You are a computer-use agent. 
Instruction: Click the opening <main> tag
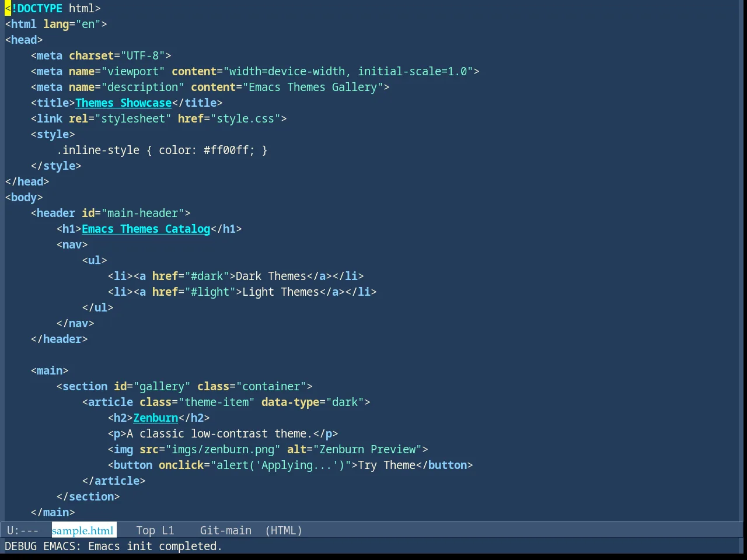pyautogui.click(x=50, y=370)
